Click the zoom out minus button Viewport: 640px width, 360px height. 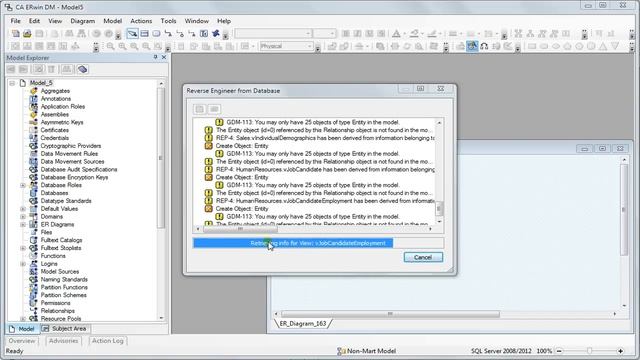560,351
